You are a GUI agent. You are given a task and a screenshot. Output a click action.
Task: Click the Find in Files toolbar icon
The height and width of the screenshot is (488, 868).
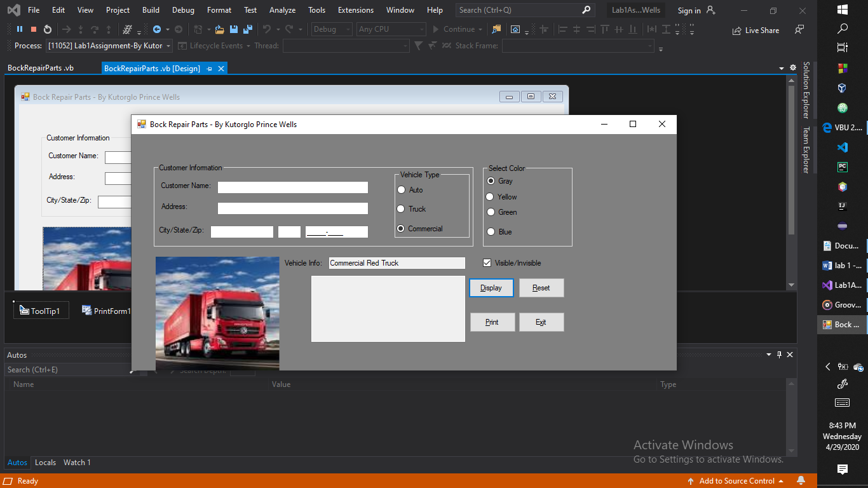[496, 29]
